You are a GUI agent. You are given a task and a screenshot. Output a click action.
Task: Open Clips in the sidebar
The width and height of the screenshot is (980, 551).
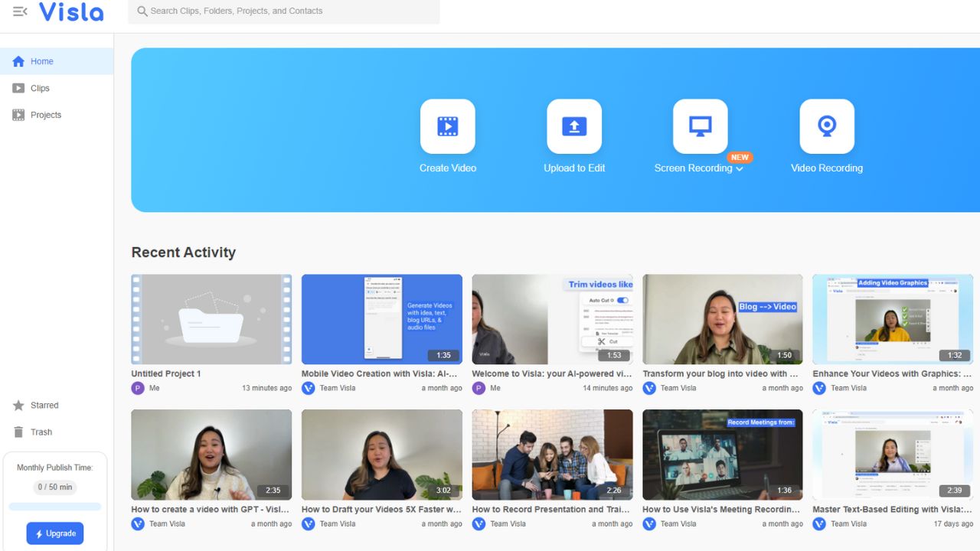(57, 88)
